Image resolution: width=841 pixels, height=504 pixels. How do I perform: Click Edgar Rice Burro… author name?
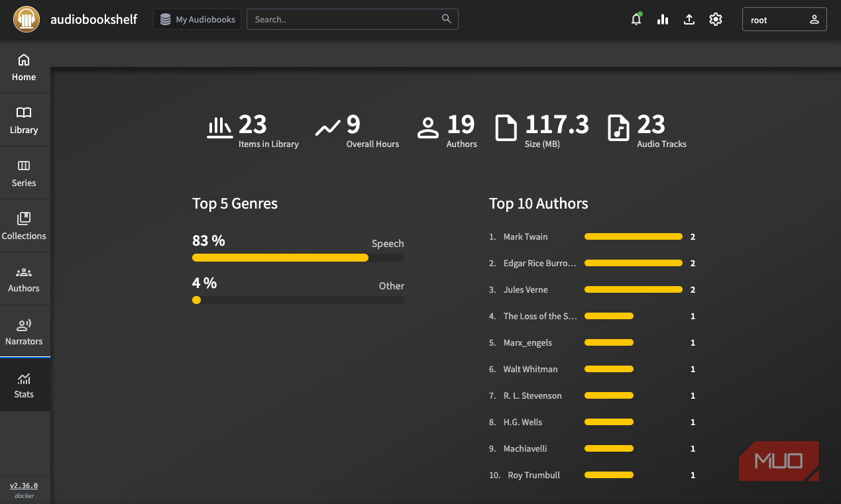(540, 263)
